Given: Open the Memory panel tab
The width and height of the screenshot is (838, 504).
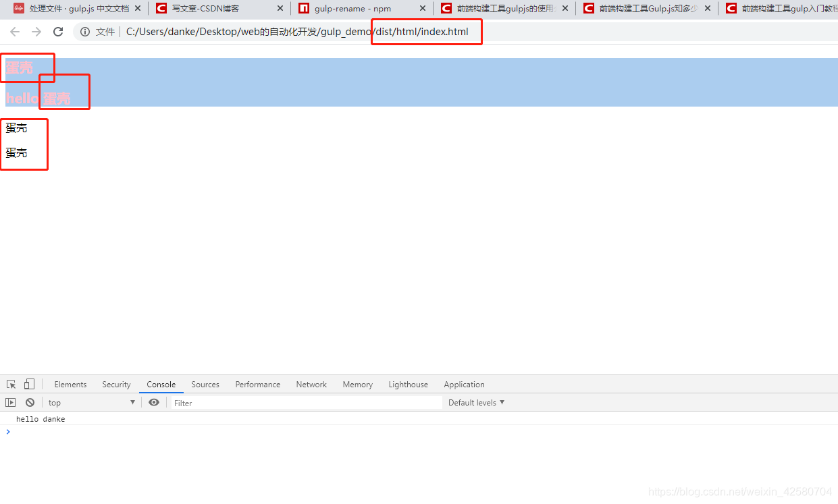Looking at the screenshot, I should [358, 385].
